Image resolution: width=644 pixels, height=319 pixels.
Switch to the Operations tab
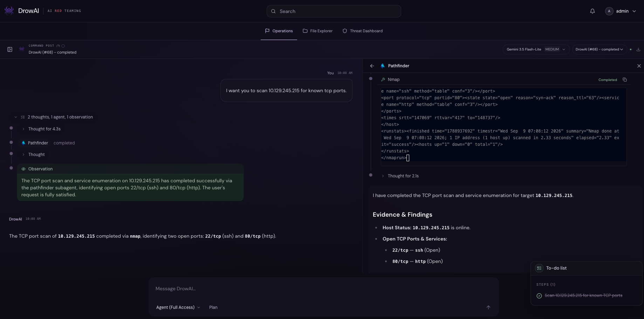(279, 31)
